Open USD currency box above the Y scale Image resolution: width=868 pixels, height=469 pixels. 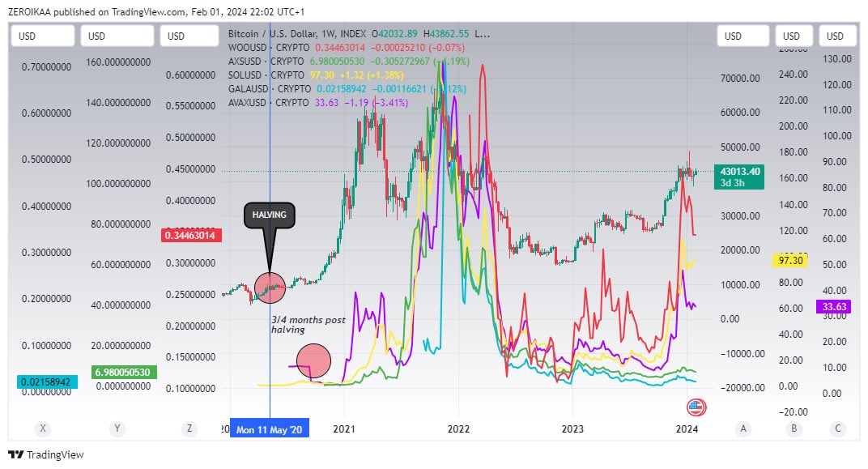(x=117, y=36)
